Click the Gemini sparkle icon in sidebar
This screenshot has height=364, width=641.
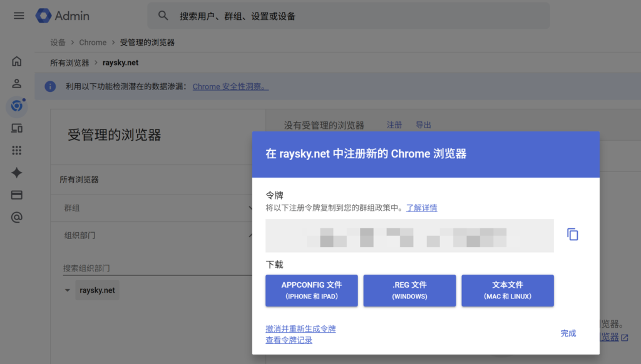tap(17, 173)
